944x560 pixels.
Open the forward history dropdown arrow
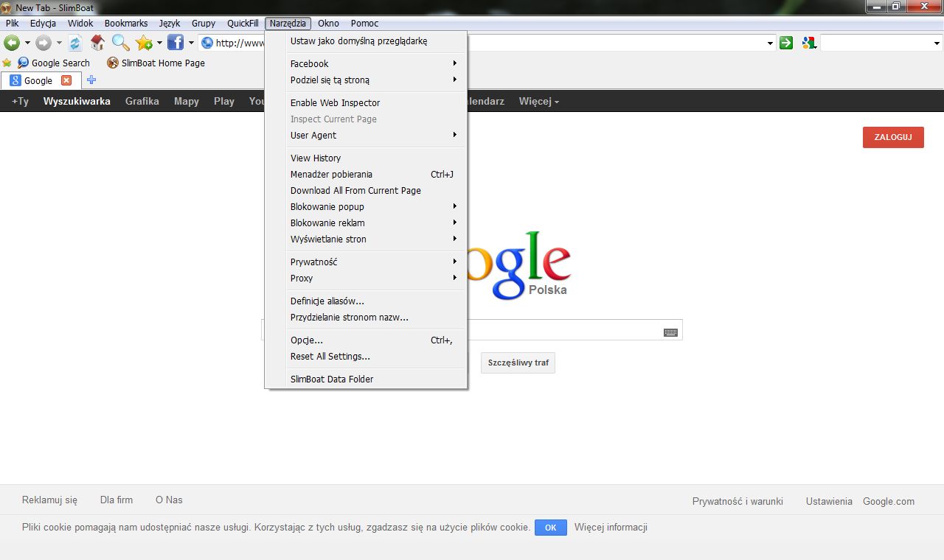click(x=59, y=43)
